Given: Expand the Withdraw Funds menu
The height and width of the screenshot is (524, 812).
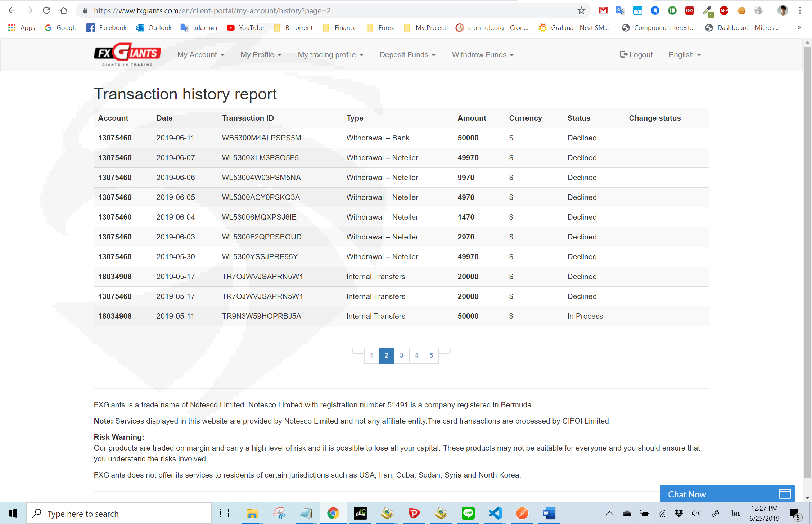Looking at the screenshot, I should click(x=483, y=55).
